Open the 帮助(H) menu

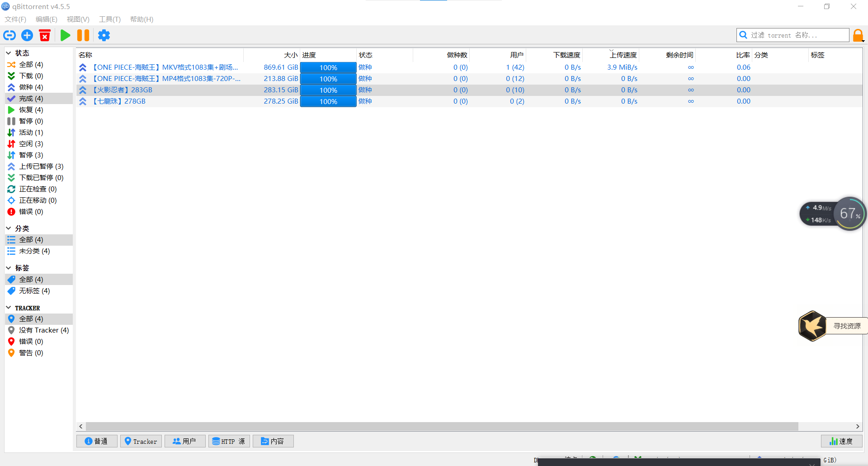[142, 19]
